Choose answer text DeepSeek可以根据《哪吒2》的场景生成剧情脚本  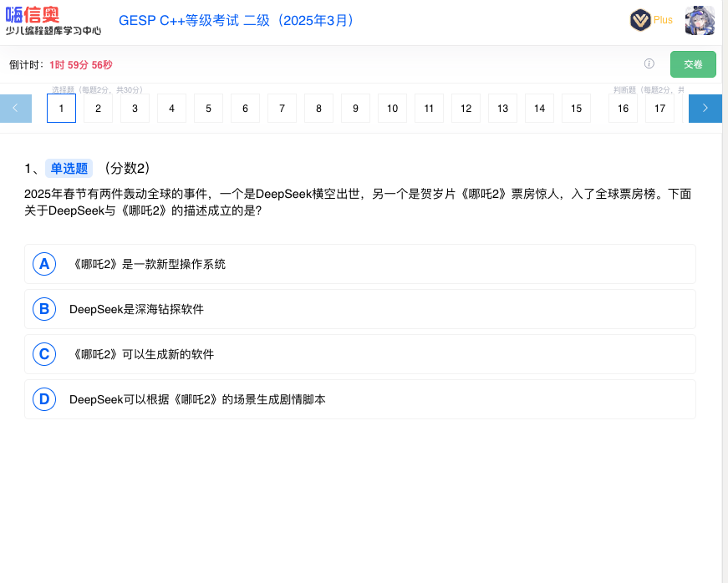coord(197,399)
